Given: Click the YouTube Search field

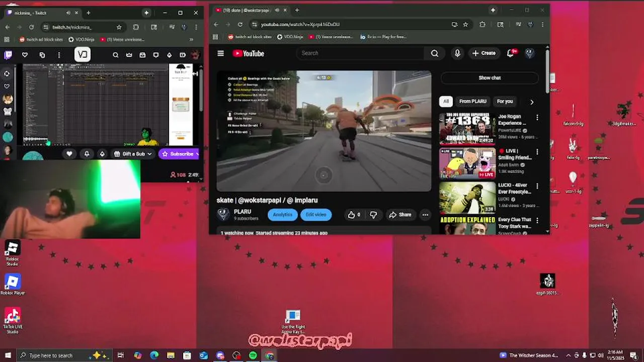Looking at the screenshot, I should point(360,53).
